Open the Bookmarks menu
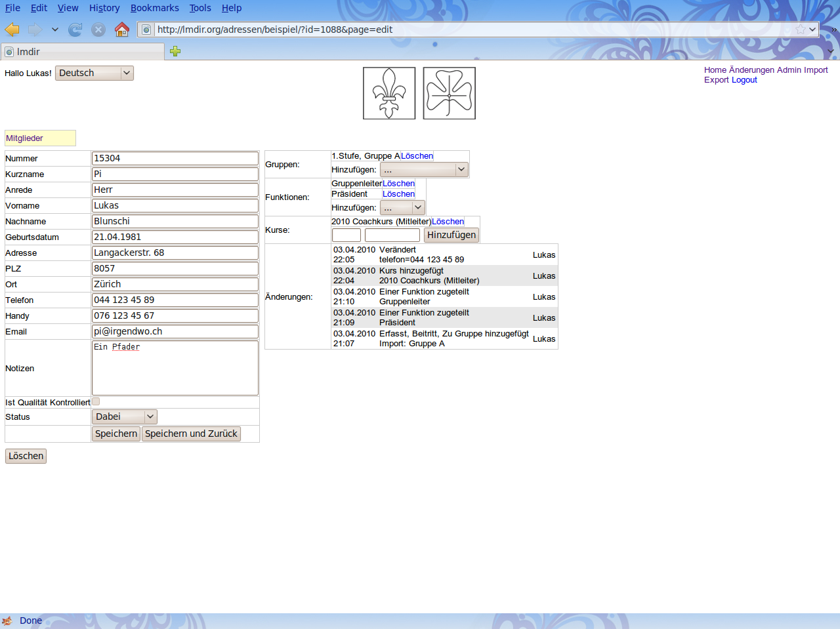Image resolution: width=840 pixels, height=629 pixels. [x=154, y=8]
